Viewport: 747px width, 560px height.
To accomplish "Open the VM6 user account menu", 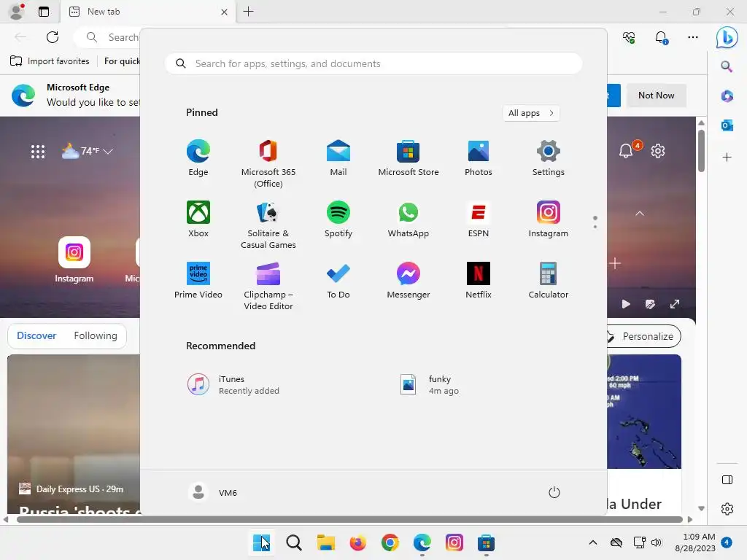I will tap(212, 492).
